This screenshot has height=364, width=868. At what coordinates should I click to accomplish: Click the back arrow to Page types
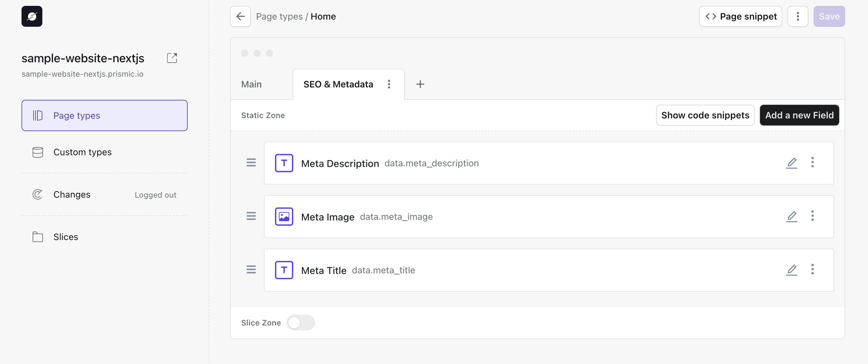pos(240,16)
